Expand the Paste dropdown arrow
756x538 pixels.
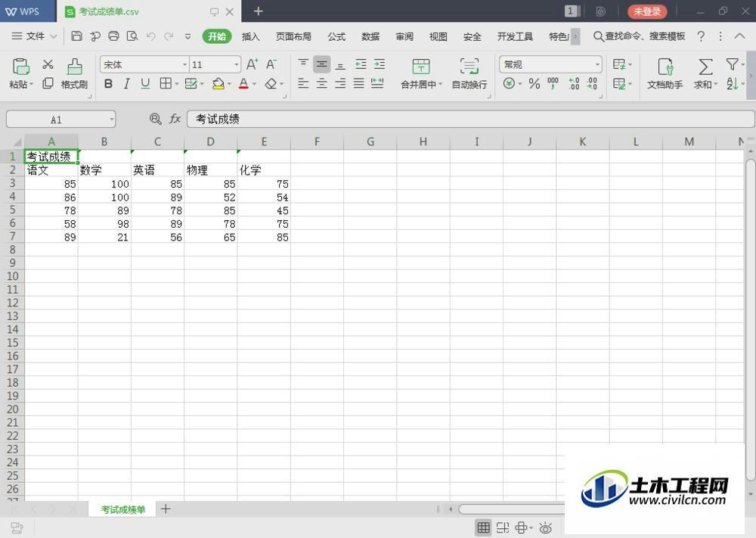31,85
